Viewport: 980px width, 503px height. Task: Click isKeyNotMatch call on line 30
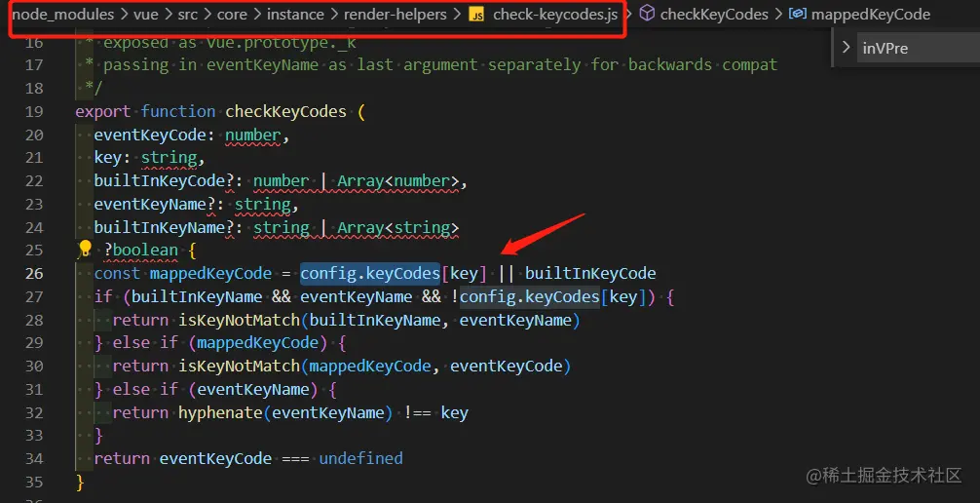[x=240, y=366]
